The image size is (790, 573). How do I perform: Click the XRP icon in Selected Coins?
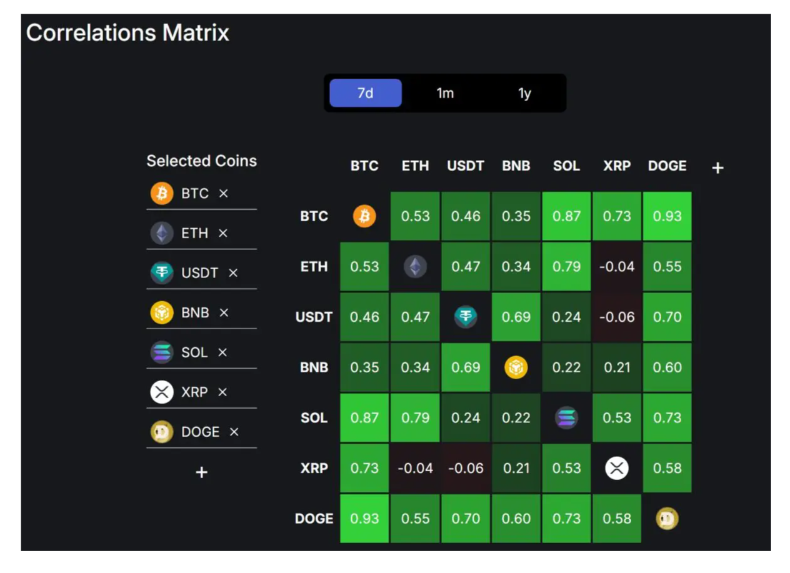pos(162,392)
